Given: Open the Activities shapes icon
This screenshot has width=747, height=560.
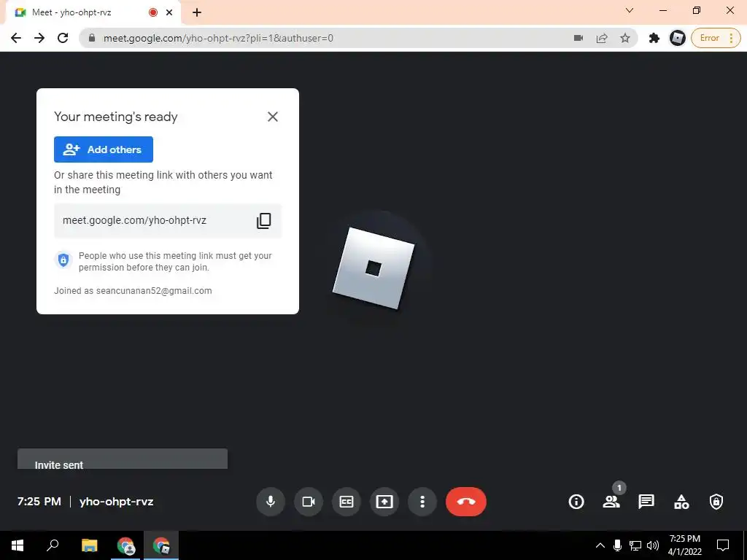Looking at the screenshot, I should [x=681, y=502].
